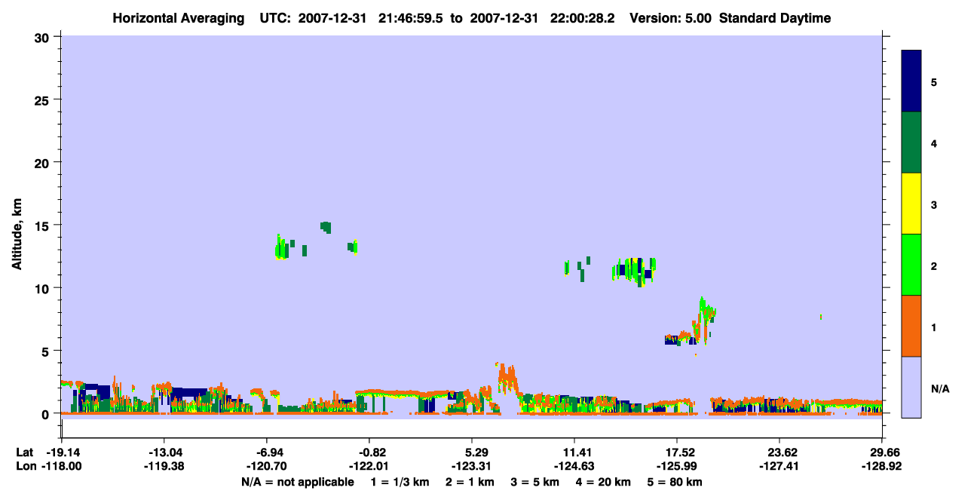
Task: Click the lavender N/A colorbar segment
Action: point(911,387)
